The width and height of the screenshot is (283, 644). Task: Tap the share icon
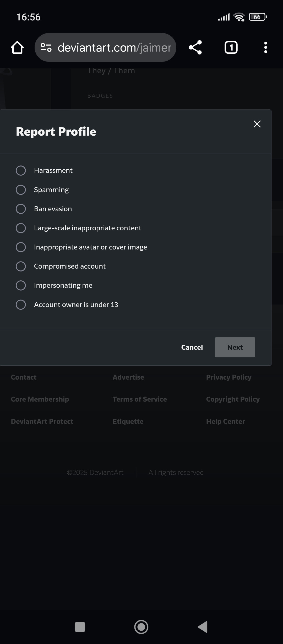[x=195, y=47]
